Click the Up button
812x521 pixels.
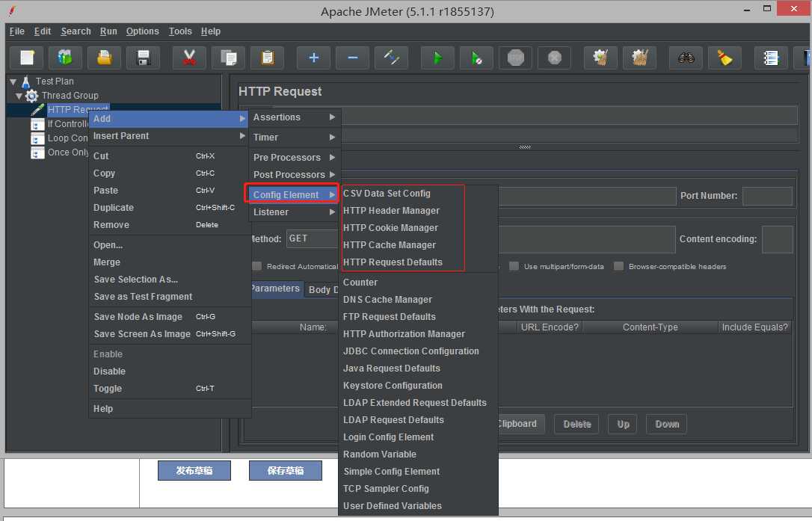[623, 424]
